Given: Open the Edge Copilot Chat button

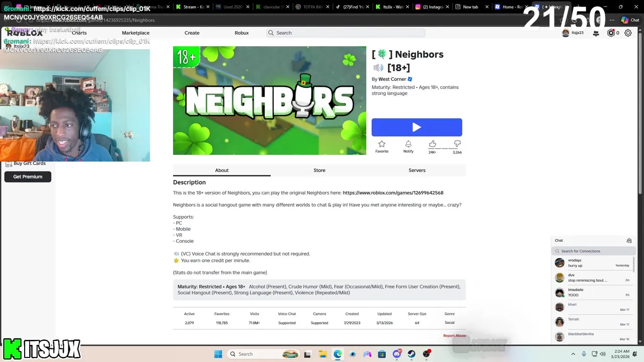Looking at the screenshot, I should pyautogui.click(x=630, y=20).
